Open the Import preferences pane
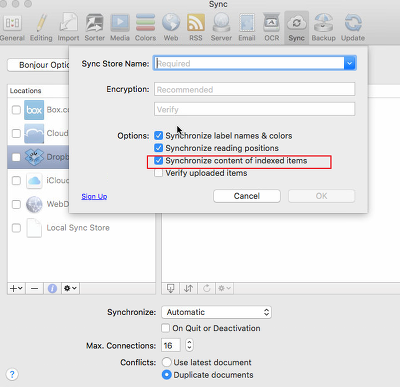This screenshot has height=387, width=400. [x=68, y=28]
